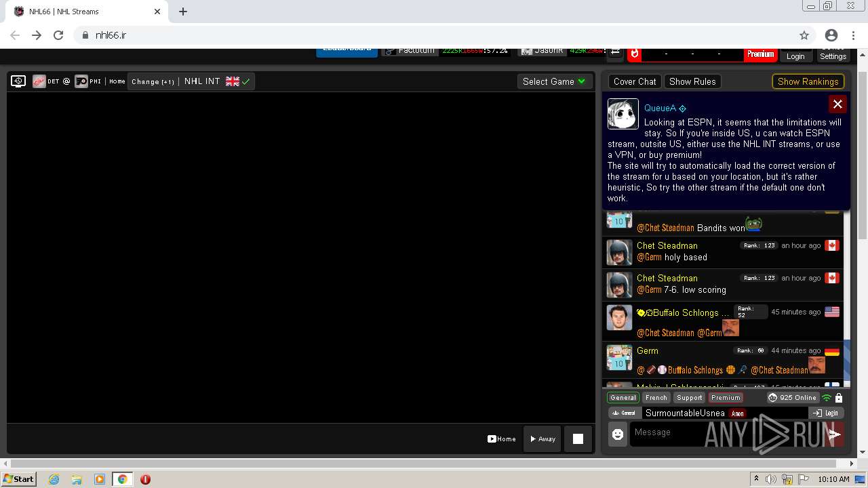Toggle the chat lock icon
This screenshot has width=868, height=488.
839,398
